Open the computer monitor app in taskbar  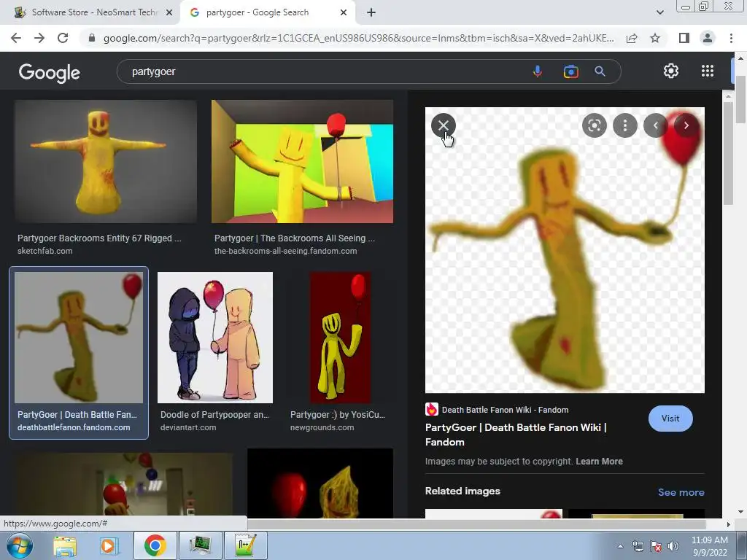[200, 545]
